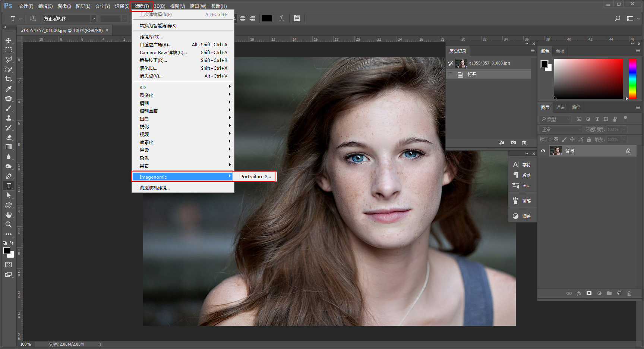This screenshot has width=644, height=349.
Task: Delete layer trash icon in Layers panel
Action: point(629,293)
